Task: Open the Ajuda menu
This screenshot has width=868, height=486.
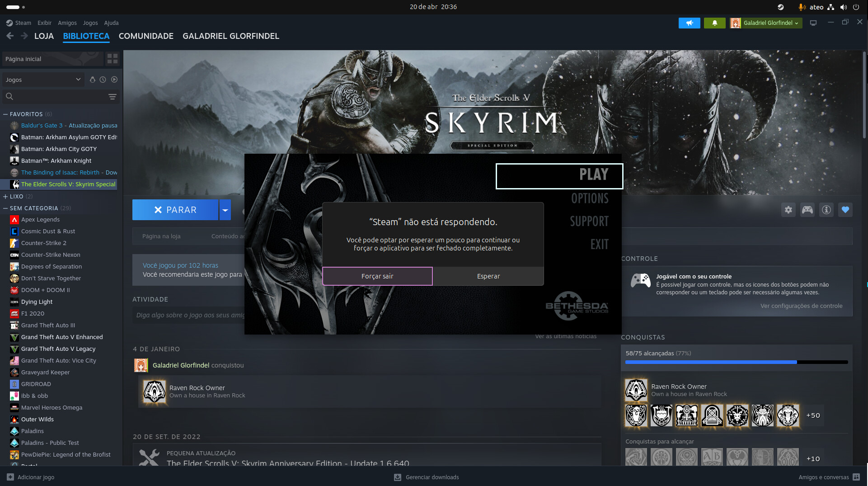Action: pos(111,23)
